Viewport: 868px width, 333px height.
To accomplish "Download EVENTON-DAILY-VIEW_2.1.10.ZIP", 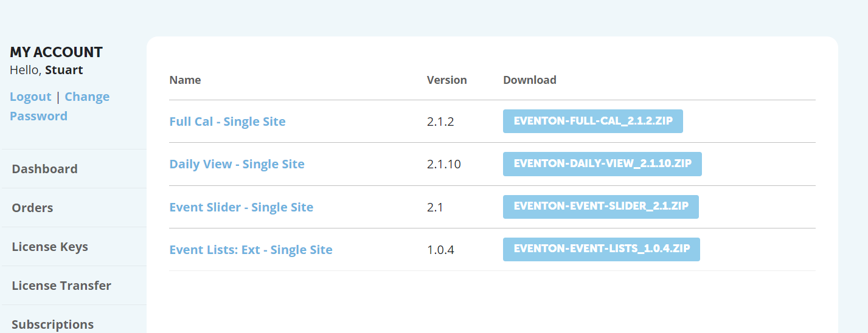I will [x=602, y=164].
